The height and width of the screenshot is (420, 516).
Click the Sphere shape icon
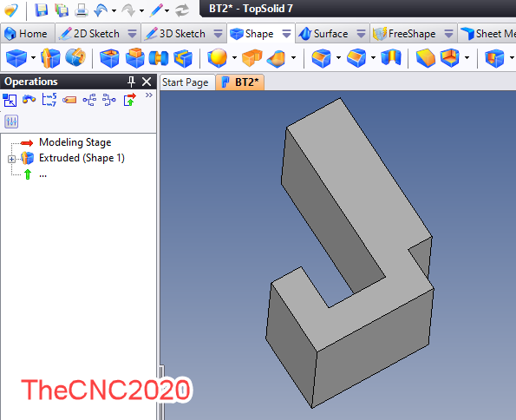point(218,57)
